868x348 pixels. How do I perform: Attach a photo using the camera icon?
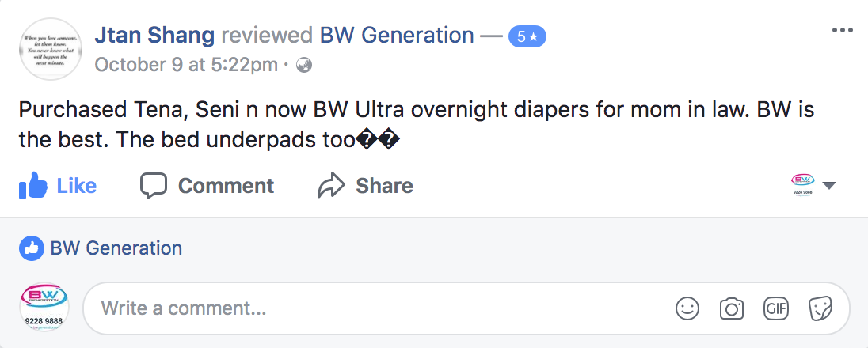click(x=731, y=308)
